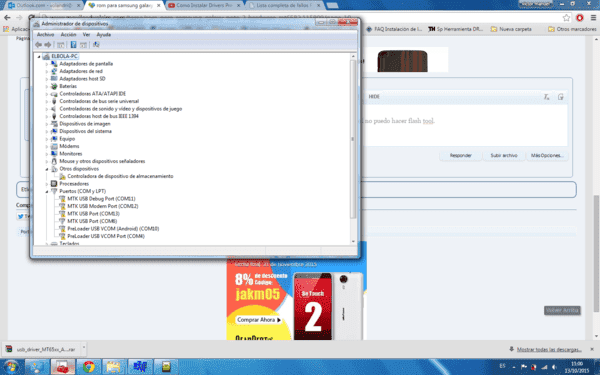Select Dispositivos del sistema entry
600x375 pixels.
pos(85,131)
